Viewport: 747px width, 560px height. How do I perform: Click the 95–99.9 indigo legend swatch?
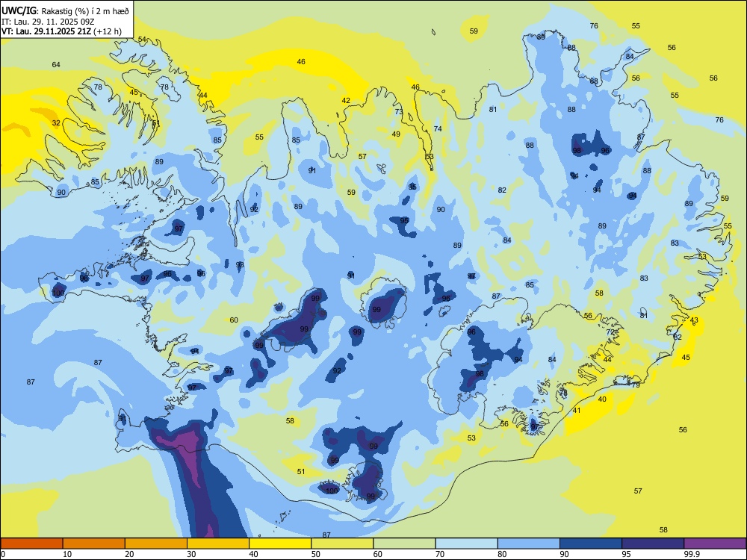point(653,544)
